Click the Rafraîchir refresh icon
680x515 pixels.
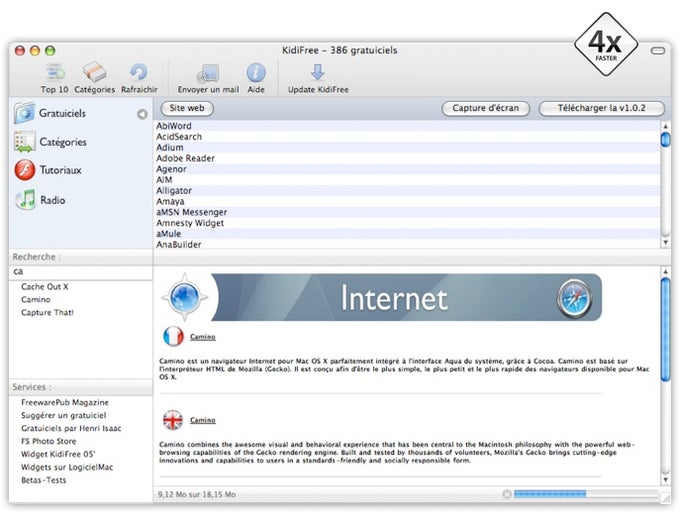(x=139, y=72)
